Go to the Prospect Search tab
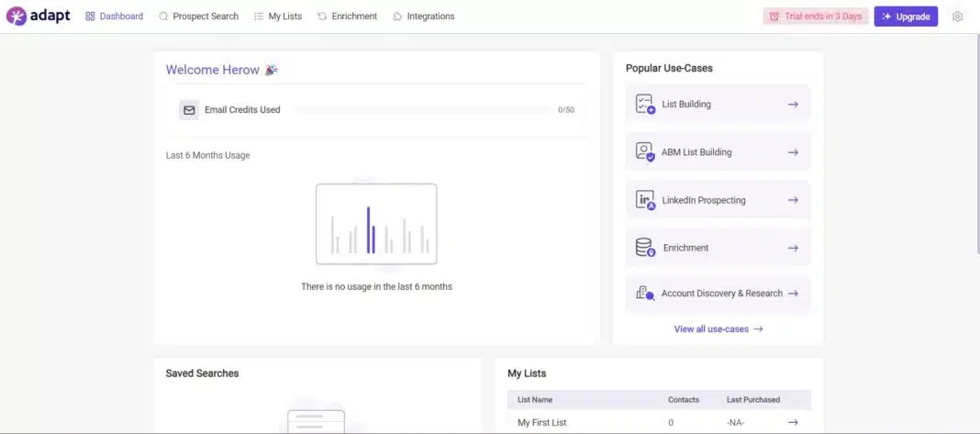Screen dimensions: 980x434 pos(198,17)
